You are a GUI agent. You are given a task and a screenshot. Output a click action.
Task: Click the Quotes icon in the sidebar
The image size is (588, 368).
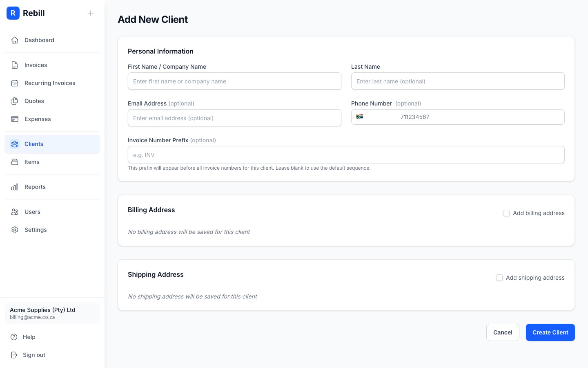(x=15, y=101)
